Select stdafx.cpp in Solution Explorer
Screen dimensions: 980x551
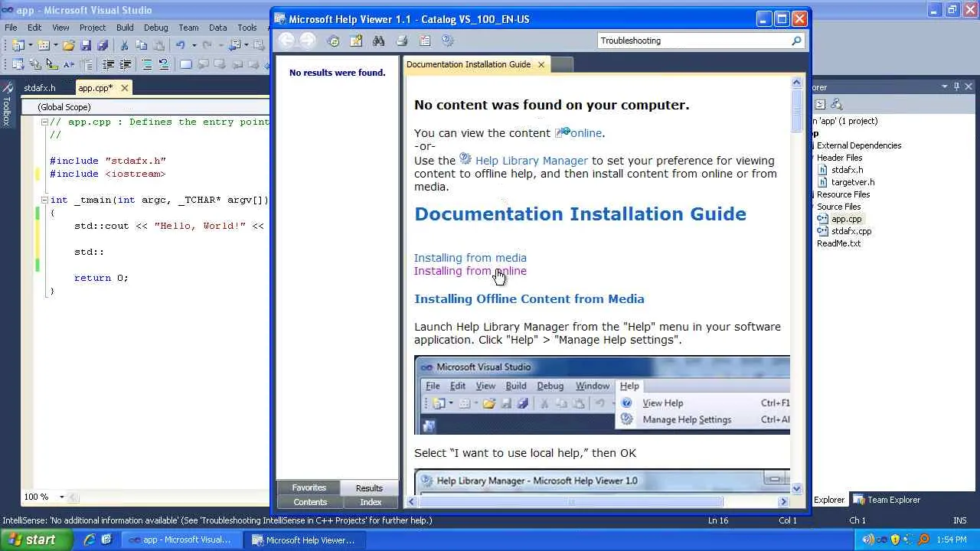(x=851, y=231)
